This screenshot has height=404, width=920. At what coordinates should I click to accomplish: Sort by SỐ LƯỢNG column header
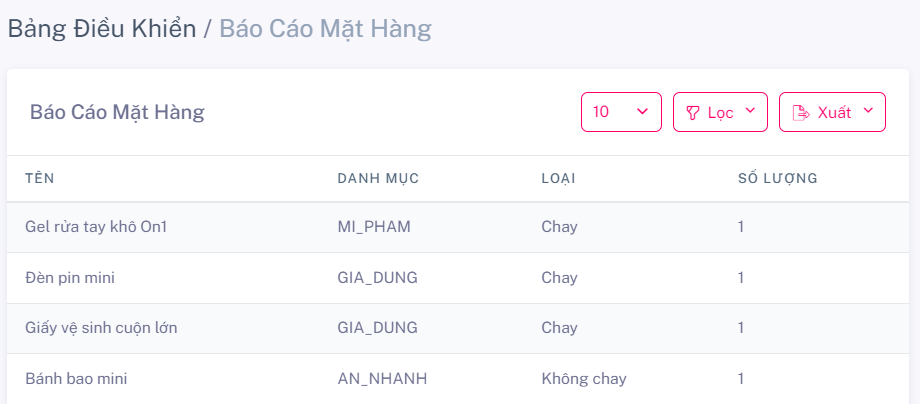778,178
